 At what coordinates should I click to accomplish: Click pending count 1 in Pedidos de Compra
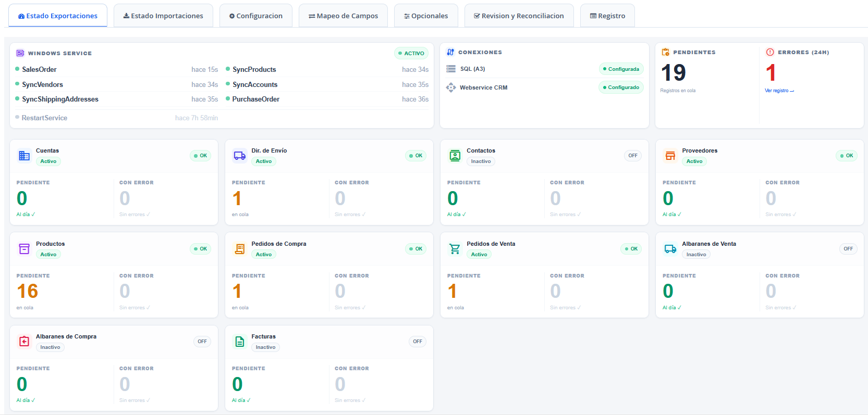237,291
